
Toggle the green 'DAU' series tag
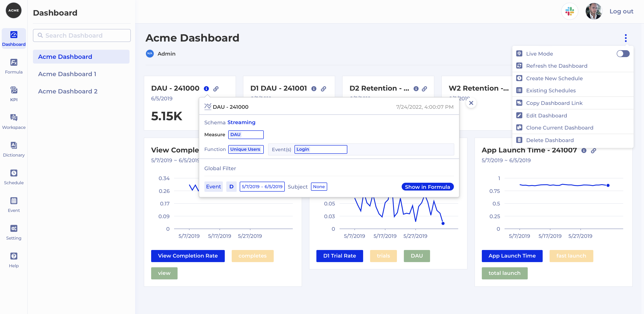tap(416, 256)
